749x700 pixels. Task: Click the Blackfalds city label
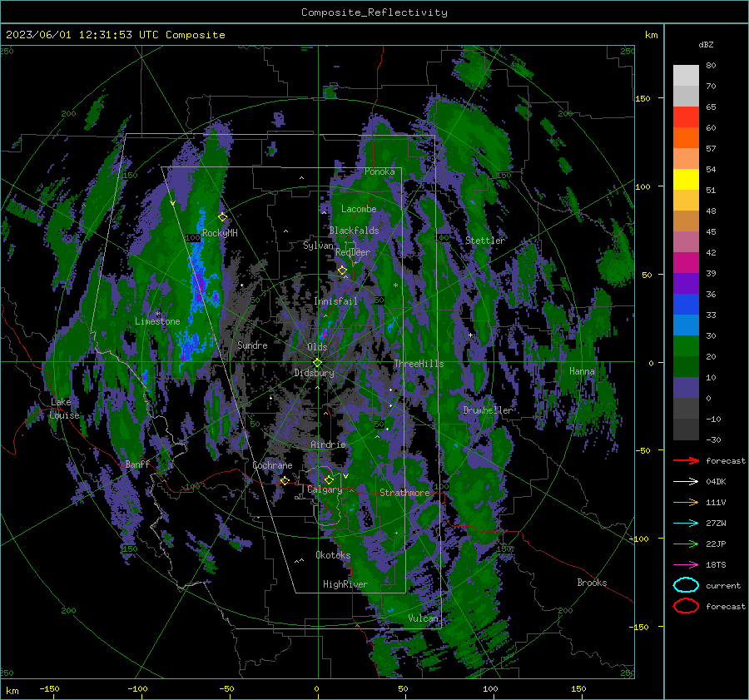(x=354, y=231)
